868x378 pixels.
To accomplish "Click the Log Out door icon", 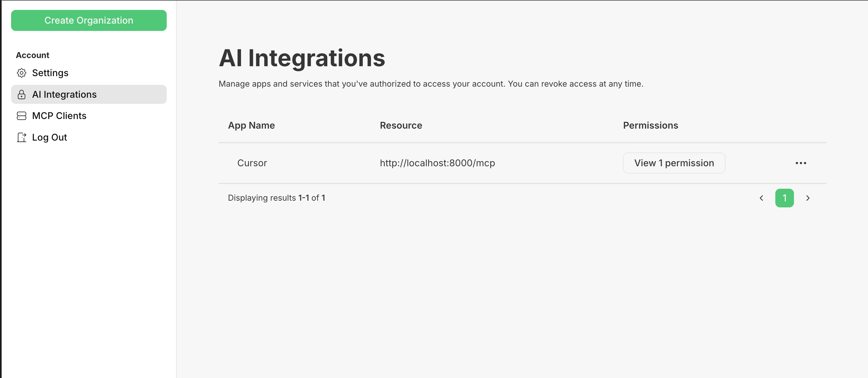I will tap(22, 137).
